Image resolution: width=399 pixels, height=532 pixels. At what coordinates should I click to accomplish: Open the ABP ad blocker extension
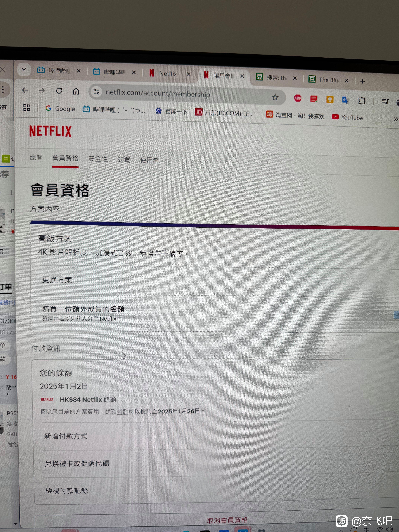point(298,98)
